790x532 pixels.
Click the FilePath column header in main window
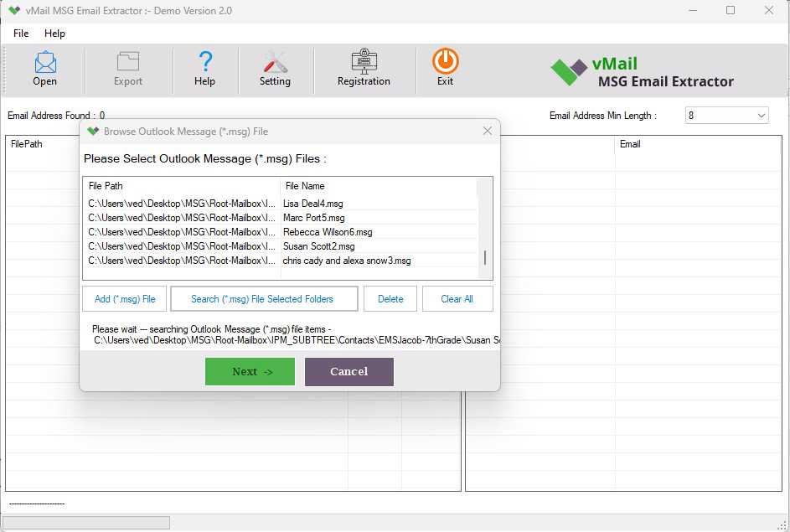(x=27, y=144)
